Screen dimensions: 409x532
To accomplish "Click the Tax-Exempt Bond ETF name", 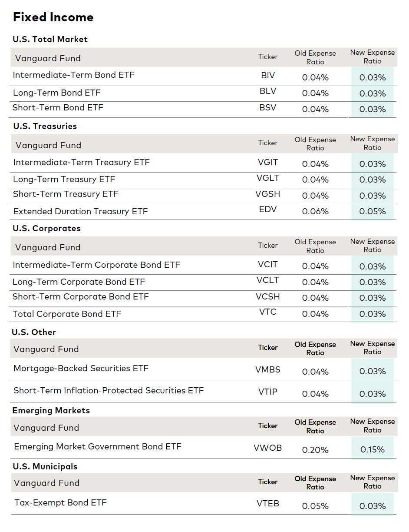I will [x=60, y=502].
